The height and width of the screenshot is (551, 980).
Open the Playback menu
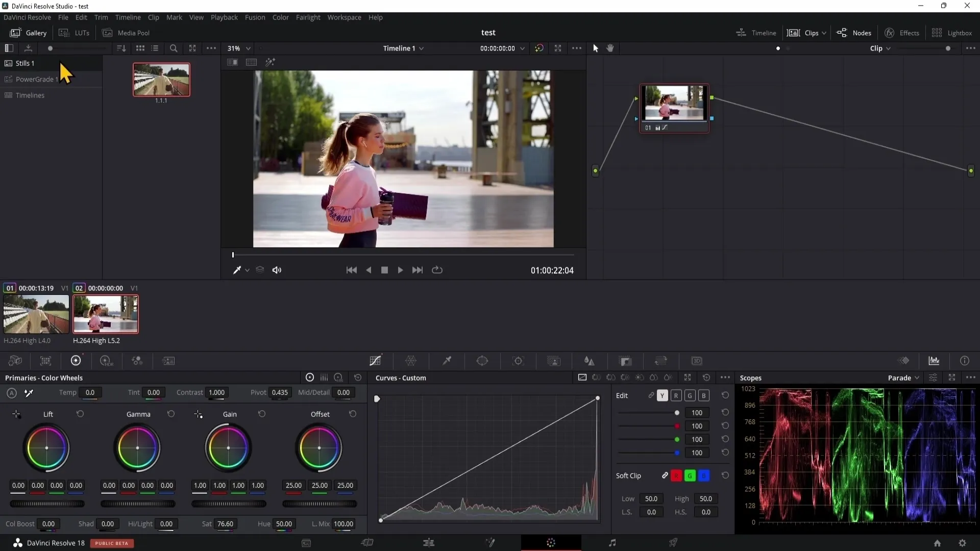[x=224, y=17]
